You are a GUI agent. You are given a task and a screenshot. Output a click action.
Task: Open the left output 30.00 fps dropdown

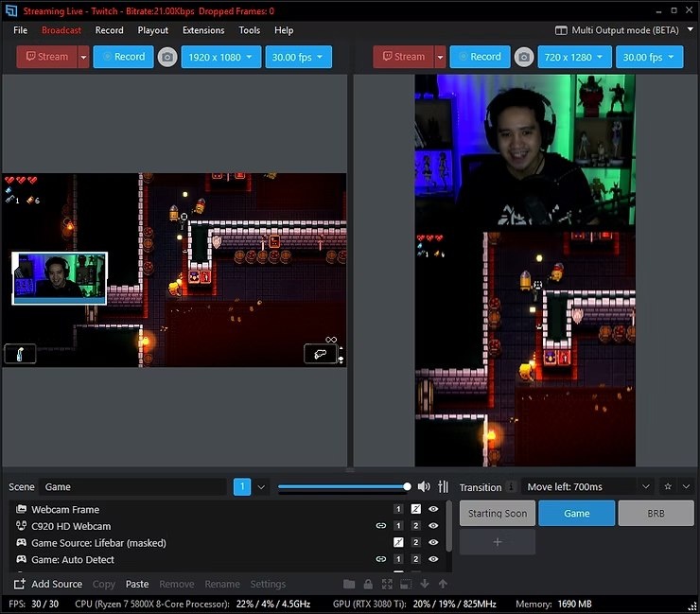coord(298,57)
